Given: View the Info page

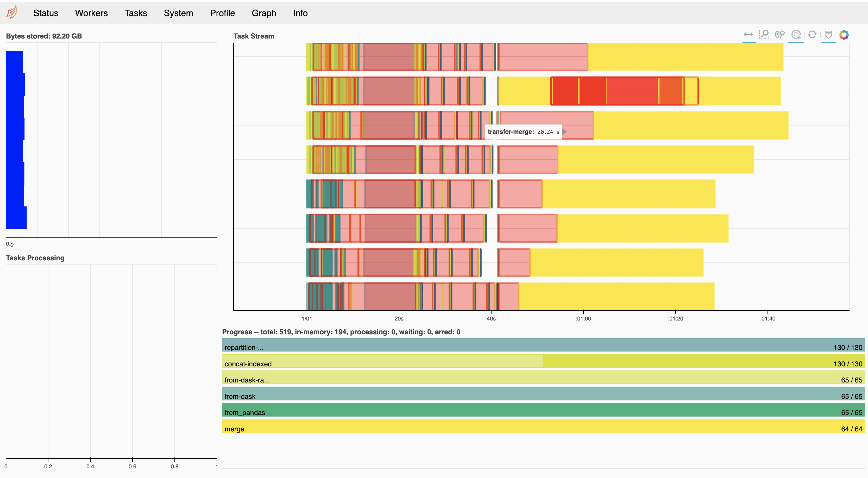Looking at the screenshot, I should pyautogui.click(x=300, y=13).
